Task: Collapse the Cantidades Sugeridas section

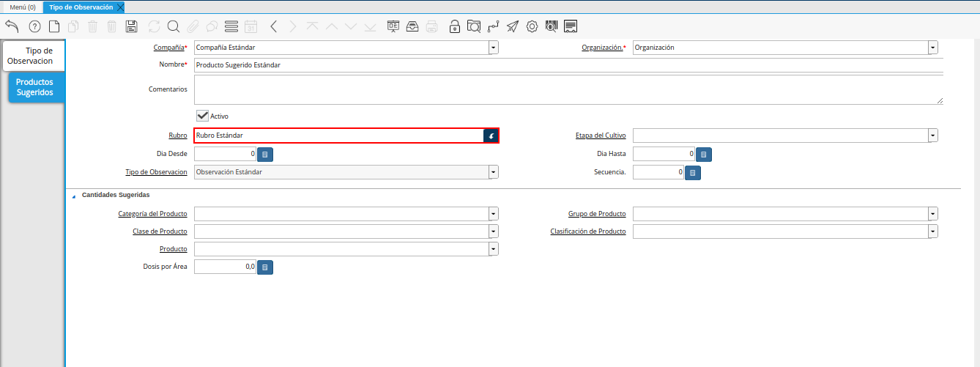Action: pyautogui.click(x=73, y=196)
